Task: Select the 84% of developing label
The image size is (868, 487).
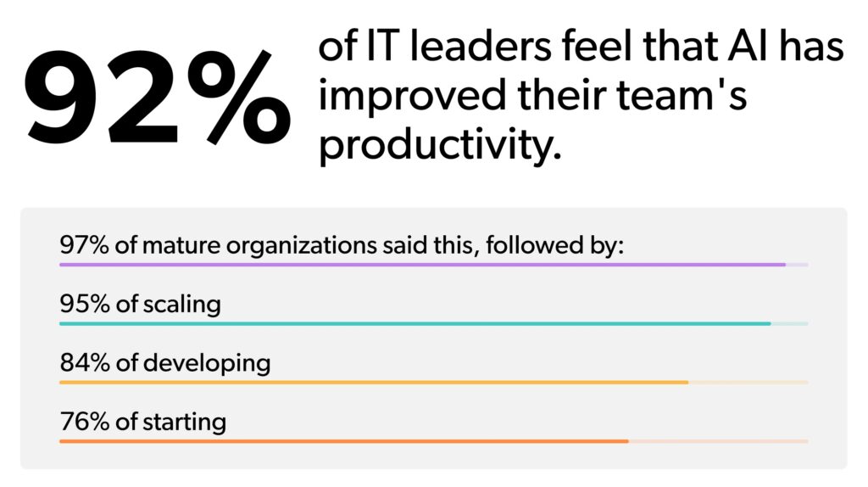Action: 165,363
